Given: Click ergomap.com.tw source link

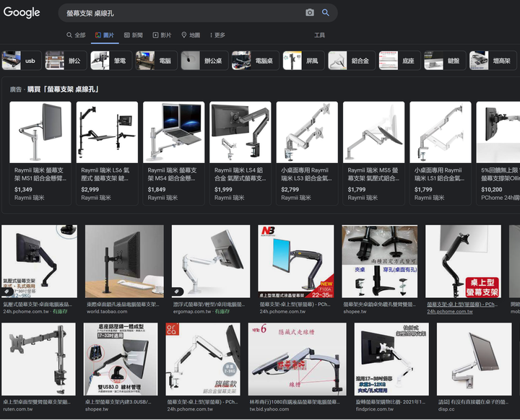Looking at the screenshot, I should tap(192, 312).
